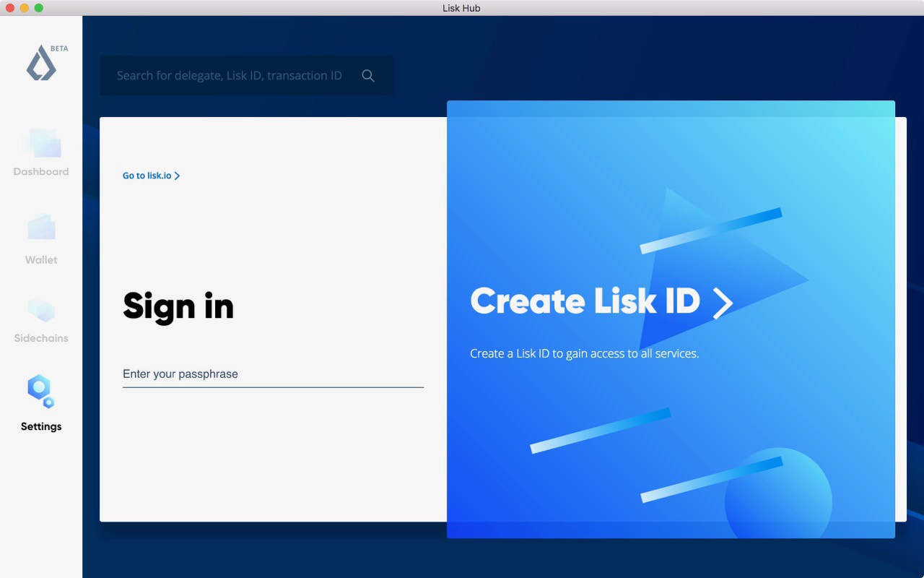Click the magnifier icon in the search bar

368,76
